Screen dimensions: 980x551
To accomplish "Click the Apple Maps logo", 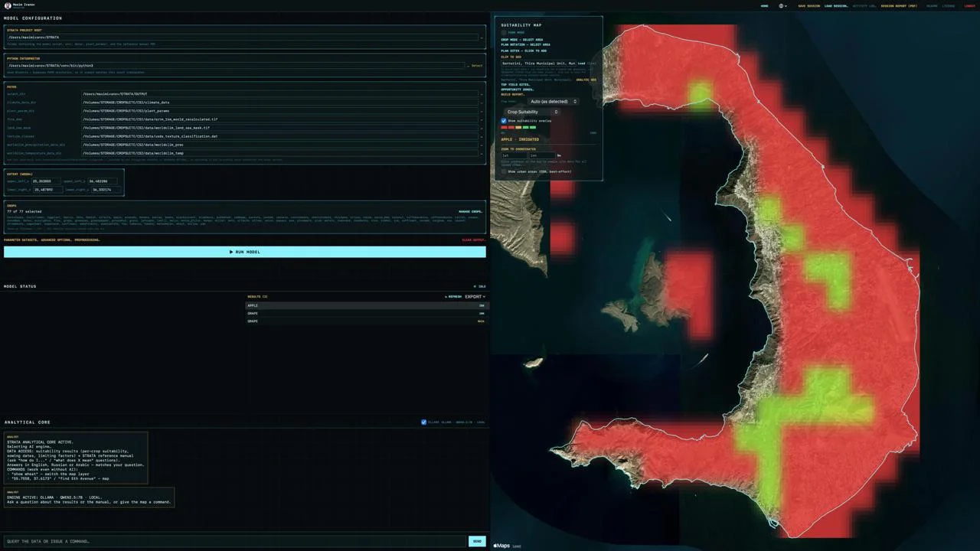I will pyautogui.click(x=501, y=546).
